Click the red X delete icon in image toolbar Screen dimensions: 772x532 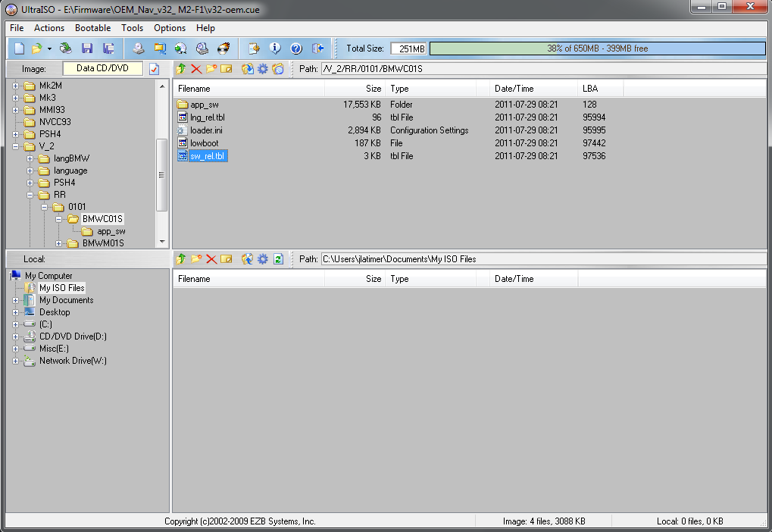click(196, 69)
